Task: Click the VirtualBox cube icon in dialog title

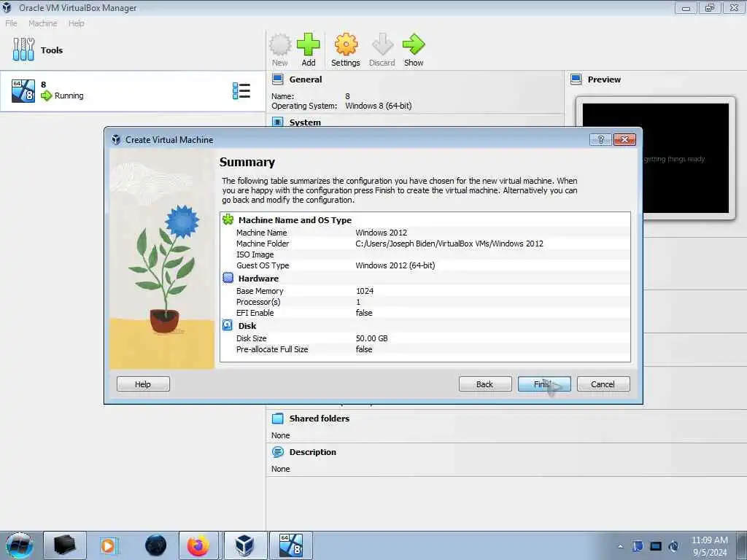Action: coord(116,139)
